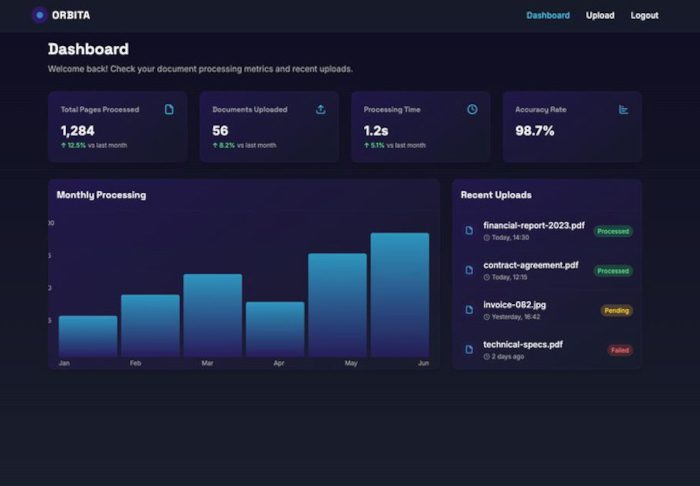Viewport: 700px width, 486px height.
Task: Select the June bar in chart
Action: [x=400, y=294]
